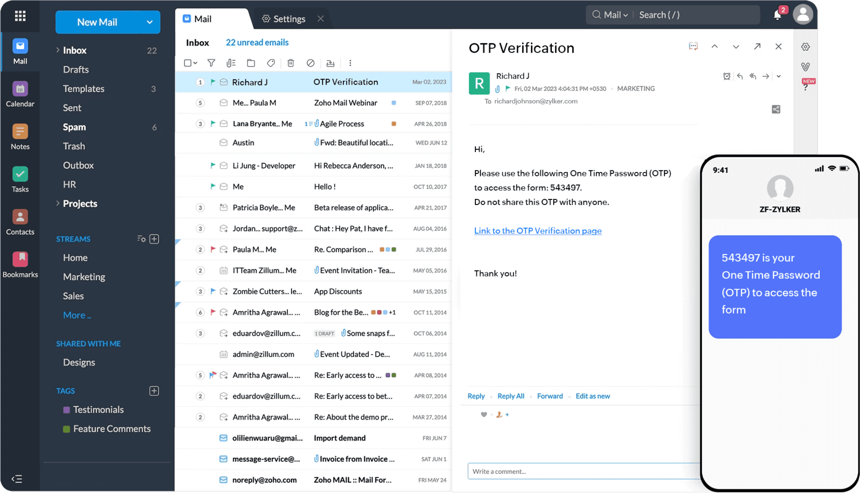The image size is (860, 504).
Task: Toggle red flag on Paula M... Me email
Action: pos(213,249)
